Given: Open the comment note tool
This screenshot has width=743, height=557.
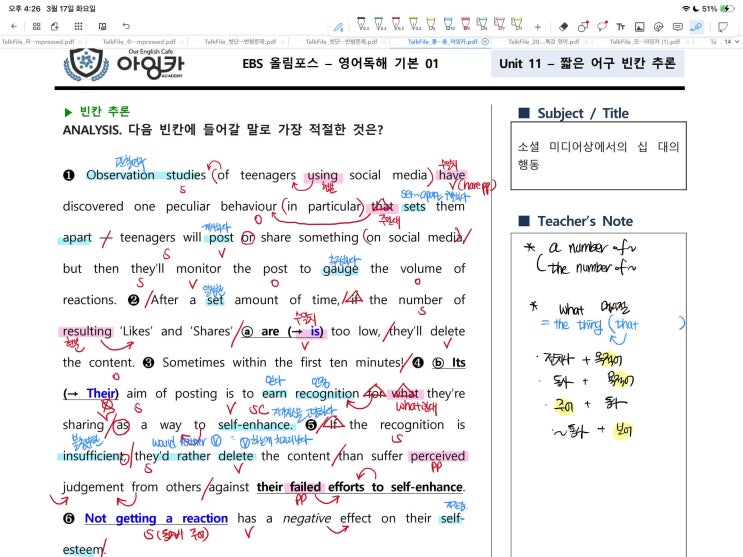Looking at the screenshot, I should pyautogui.click(x=677, y=26).
